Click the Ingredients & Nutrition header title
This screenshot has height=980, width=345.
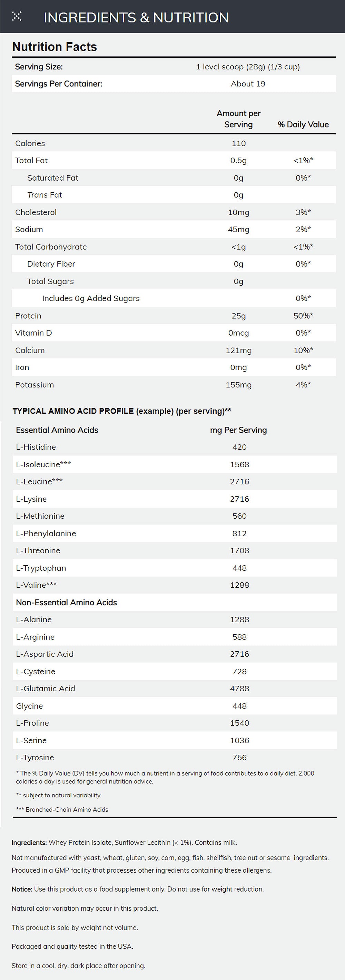[136, 18]
